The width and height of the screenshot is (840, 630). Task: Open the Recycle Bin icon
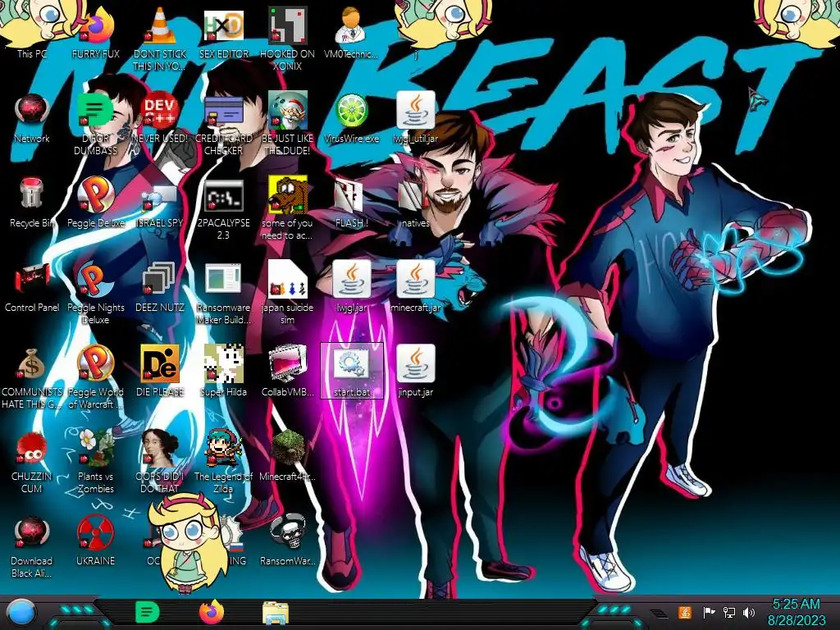click(x=32, y=201)
